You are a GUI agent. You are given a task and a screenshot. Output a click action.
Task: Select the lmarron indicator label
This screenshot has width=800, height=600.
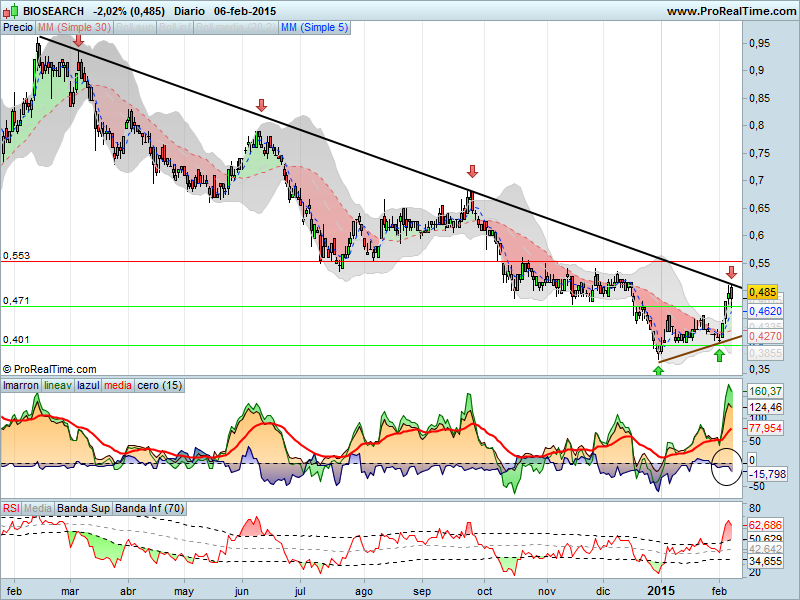click(x=21, y=386)
